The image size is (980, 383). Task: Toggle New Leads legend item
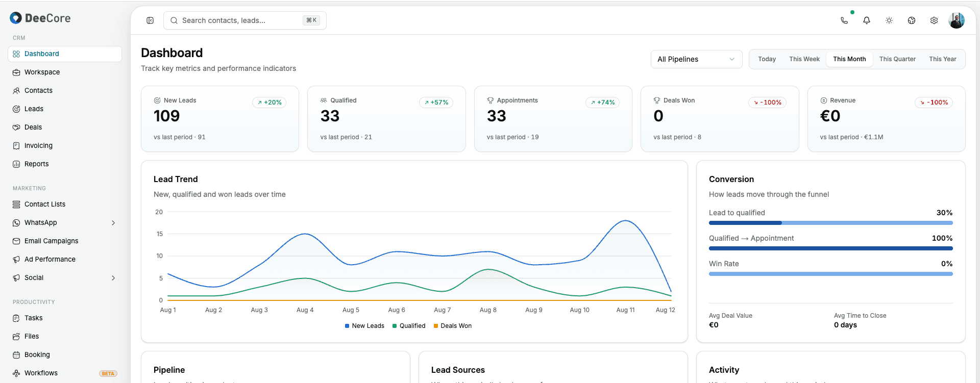[364, 326]
